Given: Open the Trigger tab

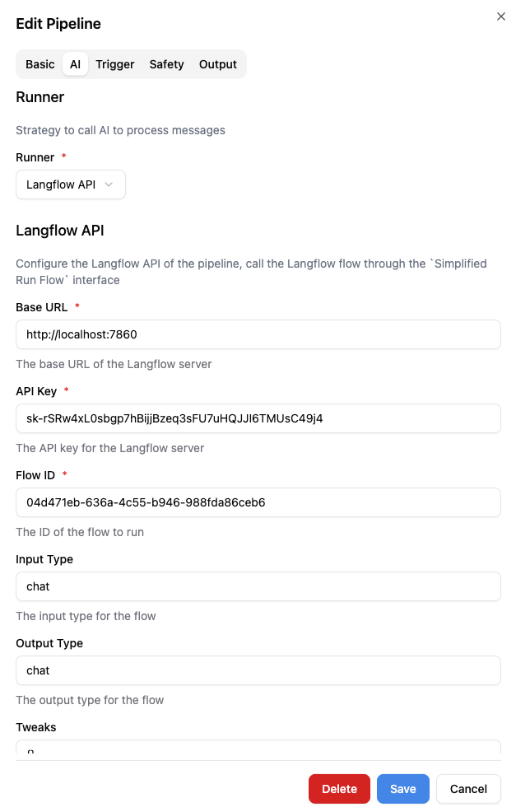Looking at the screenshot, I should pos(114,63).
